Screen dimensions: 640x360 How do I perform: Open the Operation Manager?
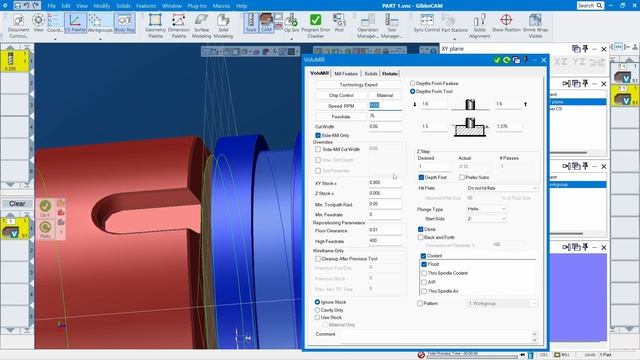367,25
